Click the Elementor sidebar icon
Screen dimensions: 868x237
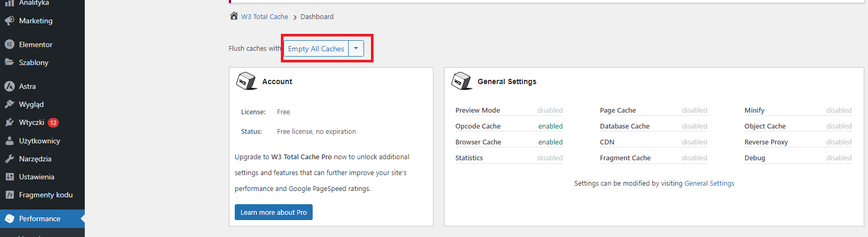pyautogui.click(x=10, y=44)
